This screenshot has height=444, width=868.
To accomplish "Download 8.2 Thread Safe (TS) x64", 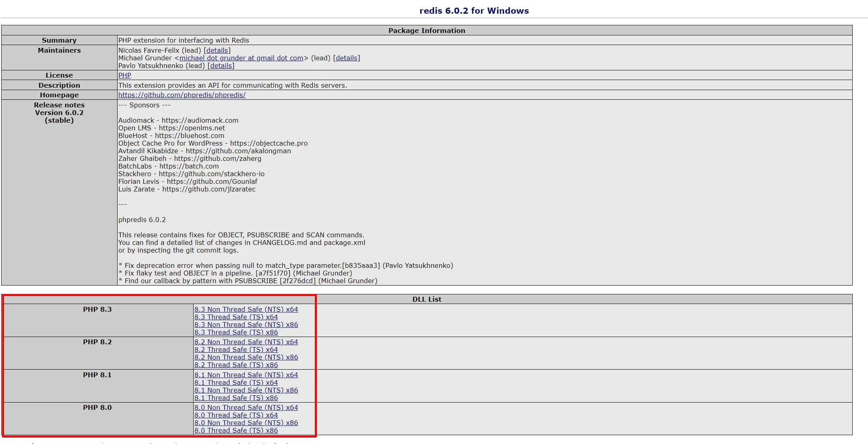I will [x=236, y=349].
